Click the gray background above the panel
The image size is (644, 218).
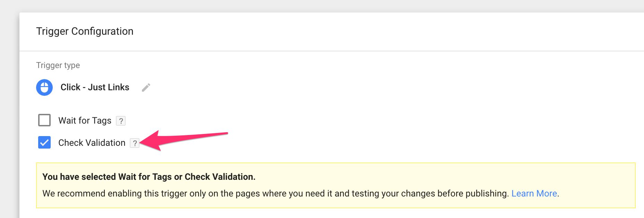pos(322,6)
